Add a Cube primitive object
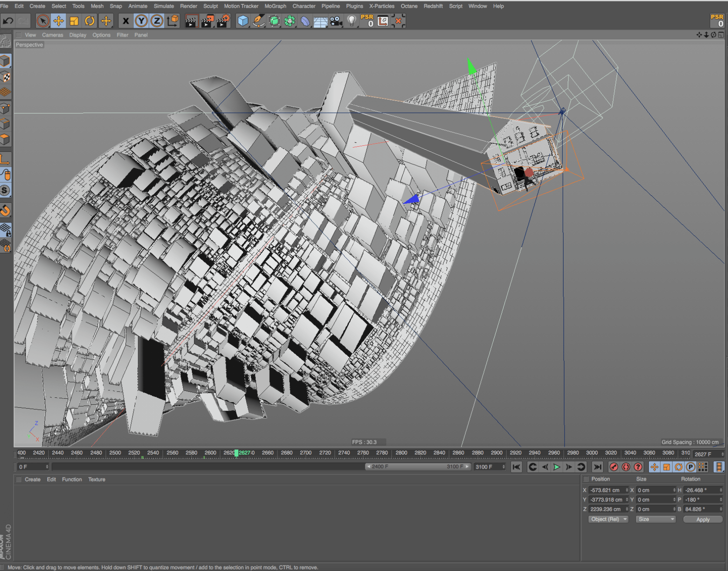Image resolution: width=728 pixels, height=571 pixels. pyautogui.click(x=243, y=21)
